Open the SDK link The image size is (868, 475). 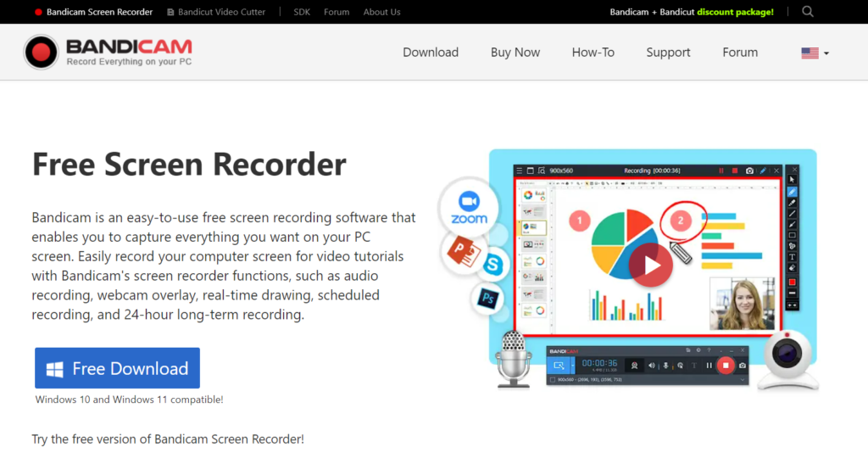(x=302, y=12)
